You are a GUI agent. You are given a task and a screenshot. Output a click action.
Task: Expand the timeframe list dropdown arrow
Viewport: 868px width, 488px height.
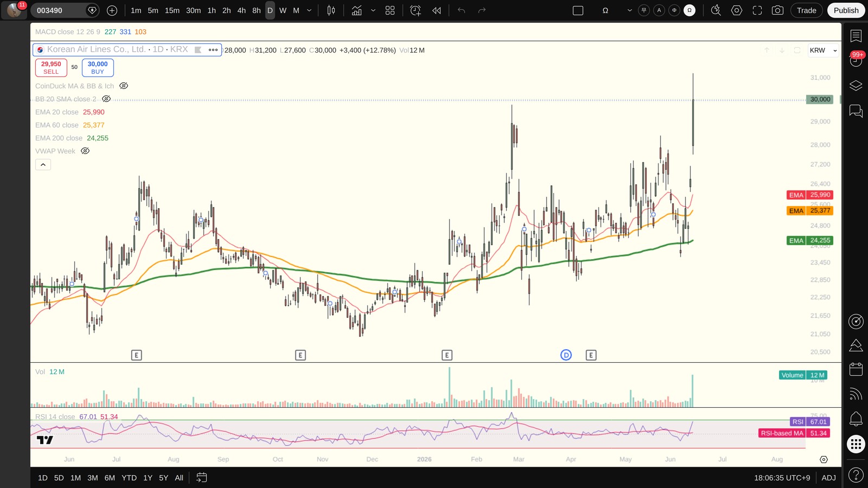coord(309,10)
